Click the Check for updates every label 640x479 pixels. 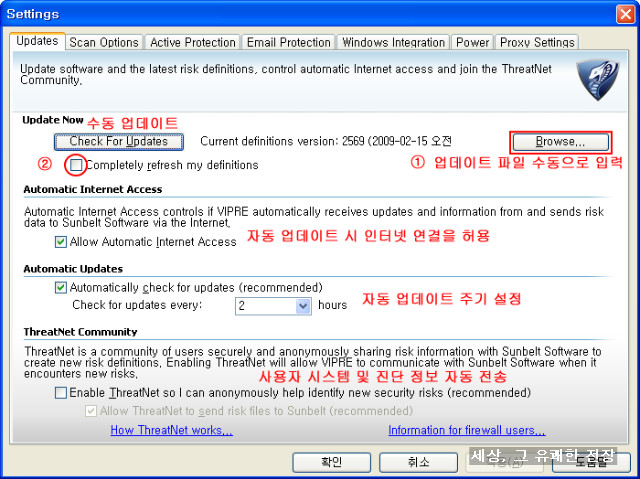point(137,305)
